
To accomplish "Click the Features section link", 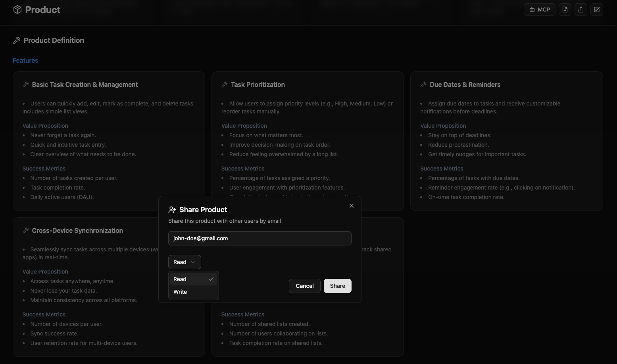I will click(25, 60).
